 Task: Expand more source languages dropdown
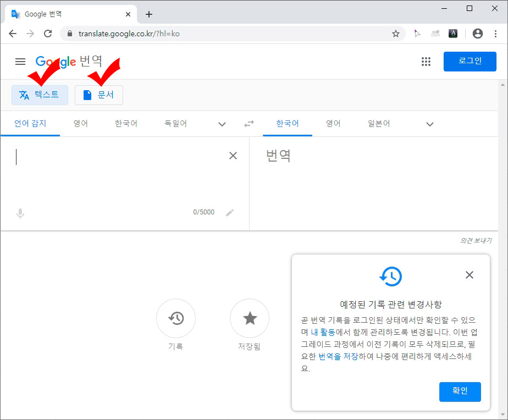pyautogui.click(x=222, y=124)
